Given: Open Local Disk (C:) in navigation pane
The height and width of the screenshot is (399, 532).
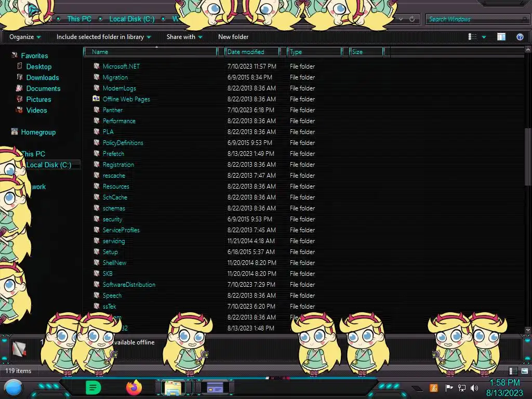Looking at the screenshot, I should pyautogui.click(x=49, y=165).
